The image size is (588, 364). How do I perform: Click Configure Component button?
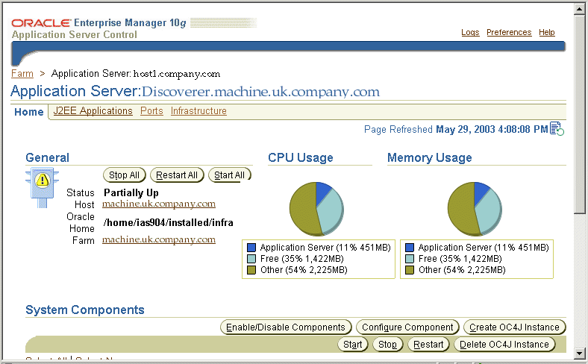[407, 327]
